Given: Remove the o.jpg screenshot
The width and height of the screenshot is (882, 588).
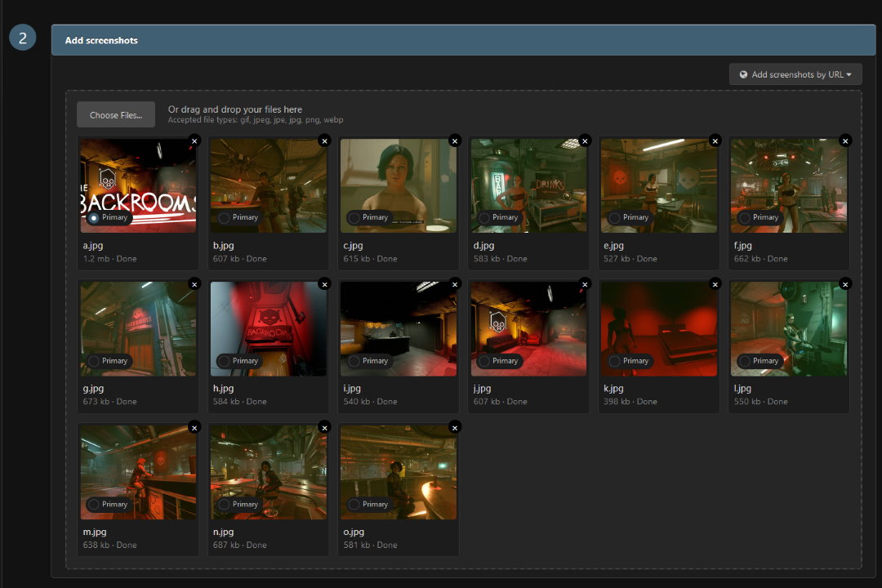Looking at the screenshot, I should click(455, 428).
